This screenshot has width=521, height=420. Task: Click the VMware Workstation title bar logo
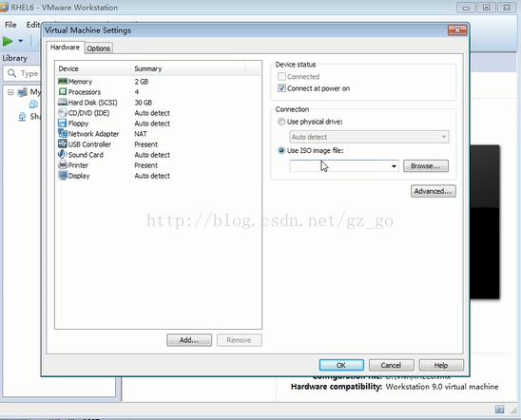(x=4, y=7)
